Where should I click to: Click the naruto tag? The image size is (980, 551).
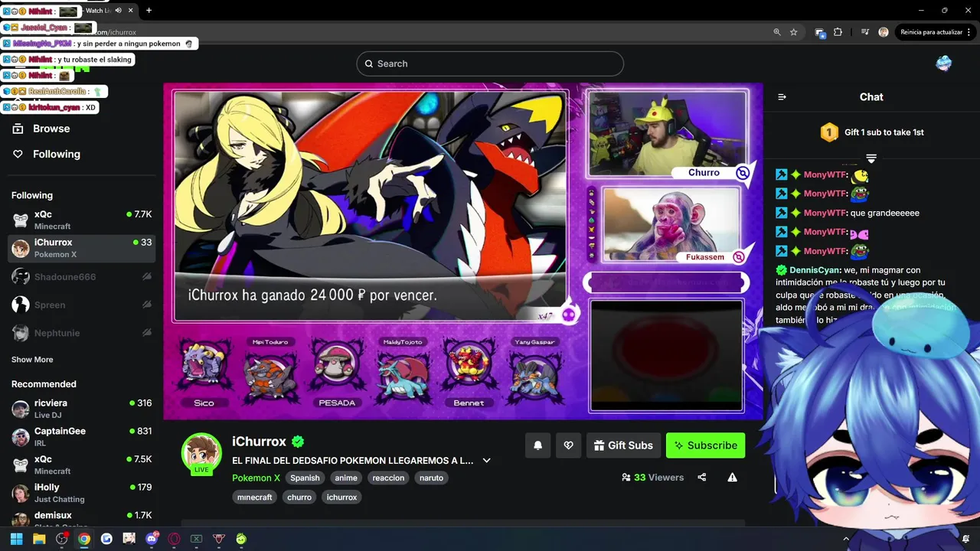pos(431,478)
